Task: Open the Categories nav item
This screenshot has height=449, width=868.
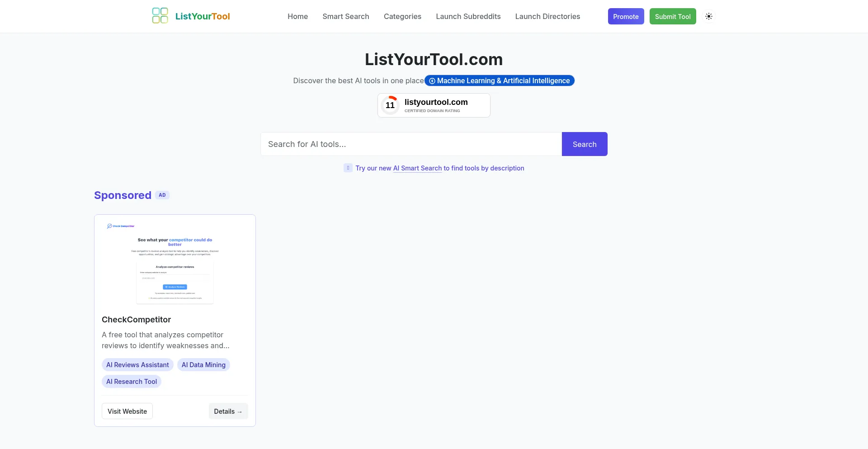Action: (402, 16)
